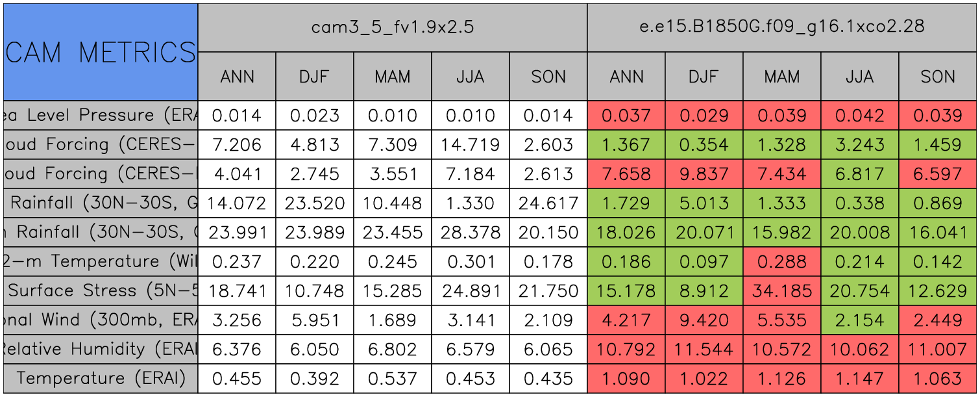Click the cell containing 14.719

pyautogui.click(x=470, y=145)
